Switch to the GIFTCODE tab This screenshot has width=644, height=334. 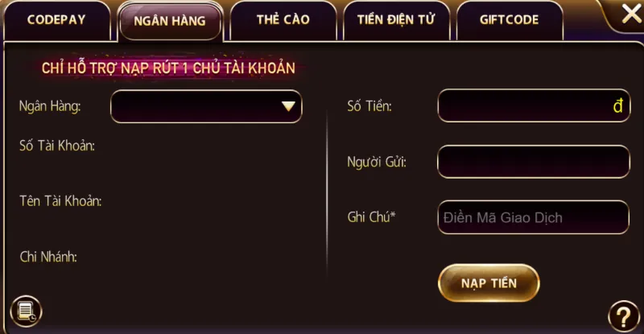pos(509,20)
